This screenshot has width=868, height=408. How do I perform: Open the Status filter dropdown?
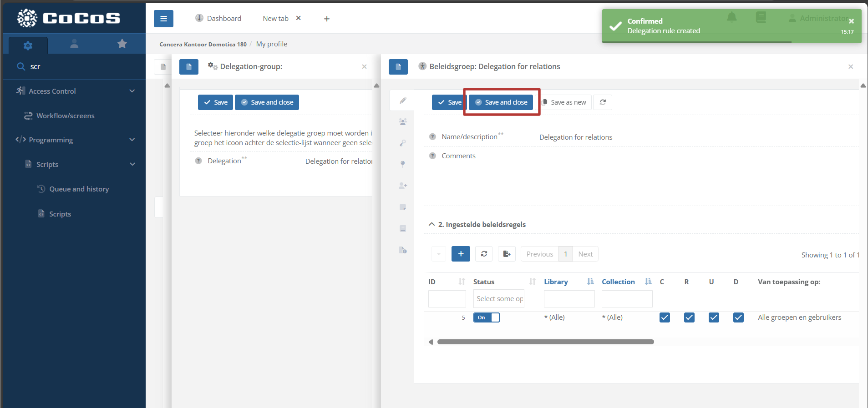click(x=499, y=299)
